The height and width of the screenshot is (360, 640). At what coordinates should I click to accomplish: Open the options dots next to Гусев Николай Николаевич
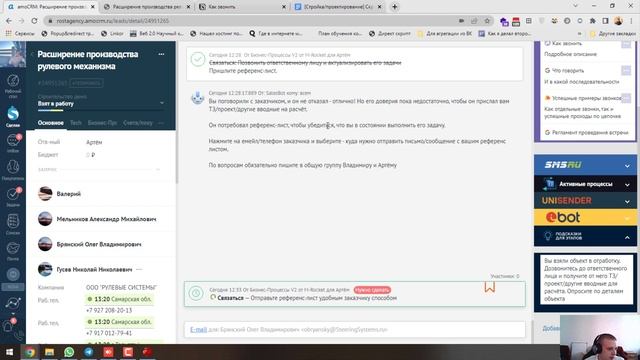coord(139,270)
